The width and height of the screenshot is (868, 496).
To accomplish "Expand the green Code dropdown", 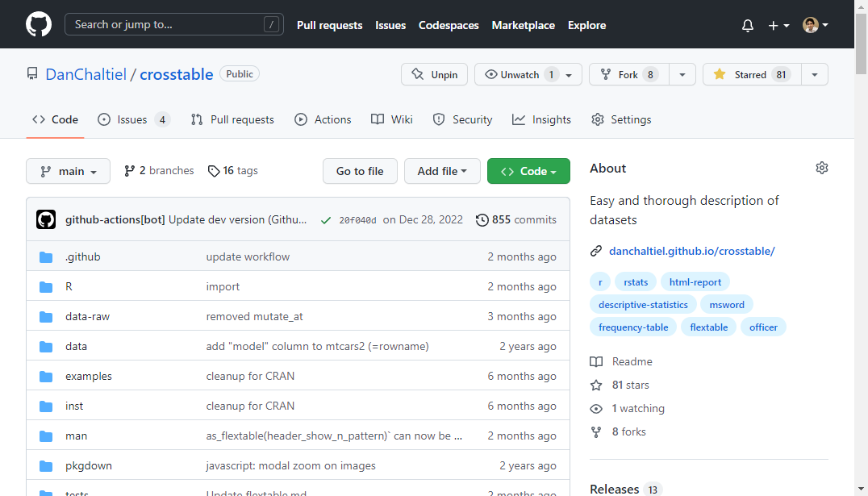I will pyautogui.click(x=528, y=171).
